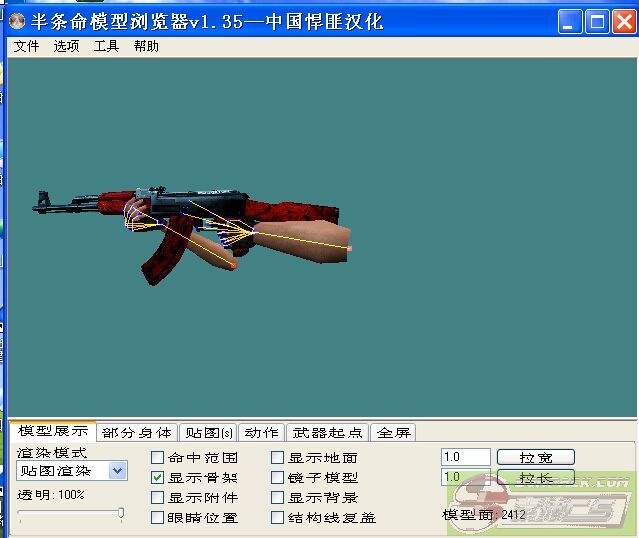Screen dimensions: 639x538
Task: Switch to the 模型展示 tab
Action: coord(53,431)
